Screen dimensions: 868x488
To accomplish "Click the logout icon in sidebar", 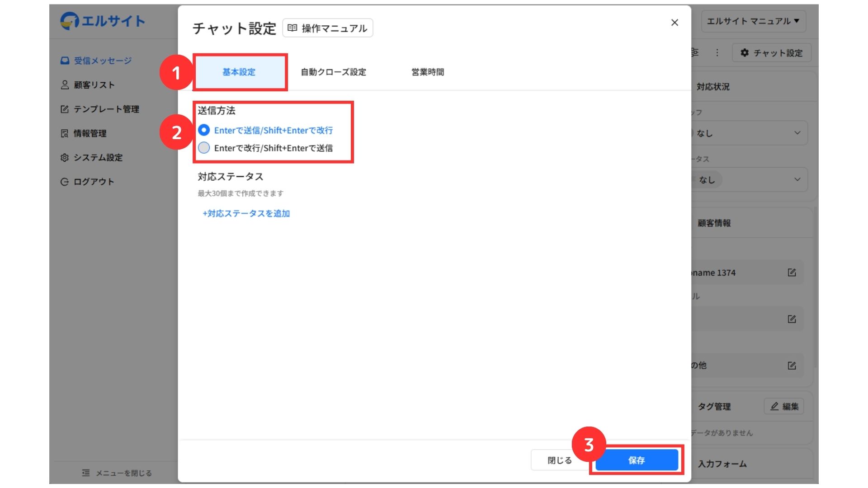I will (x=65, y=182).
